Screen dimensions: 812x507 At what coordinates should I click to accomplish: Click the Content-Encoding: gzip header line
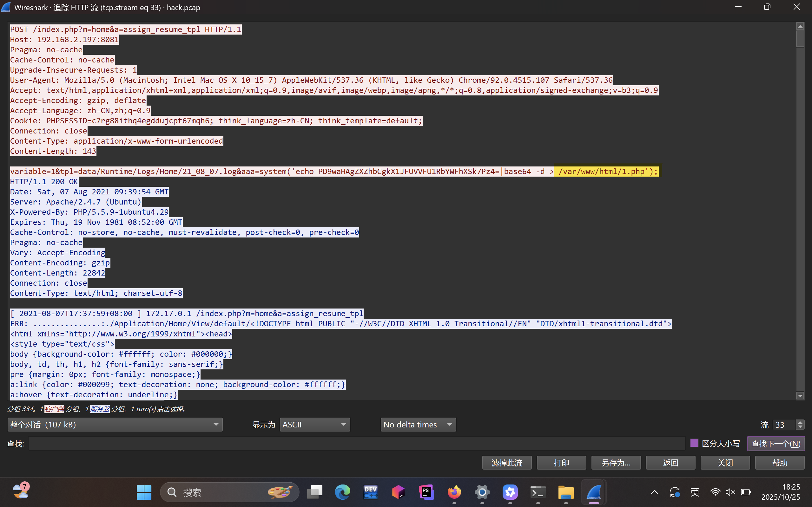pyautogui.click(x=60, y=263)
